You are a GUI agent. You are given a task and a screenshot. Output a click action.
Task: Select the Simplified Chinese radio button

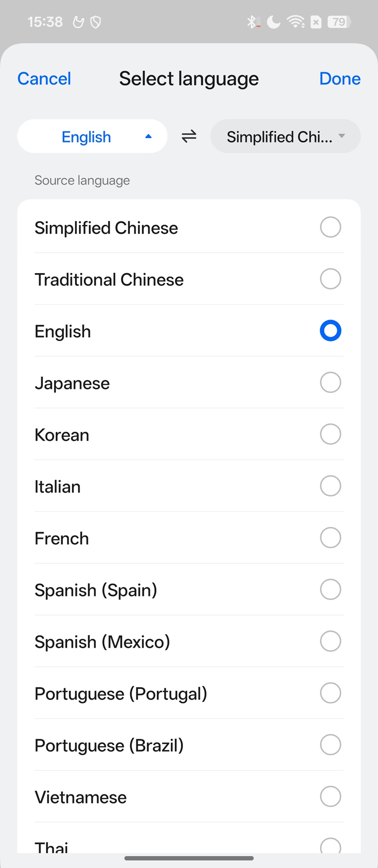pyautogui.click(x=330, y=227)
